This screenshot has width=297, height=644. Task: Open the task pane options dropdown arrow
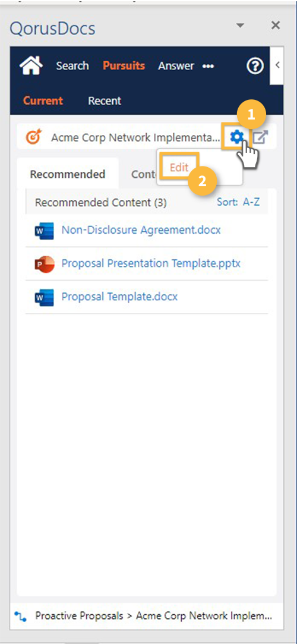tap(239, 26)
